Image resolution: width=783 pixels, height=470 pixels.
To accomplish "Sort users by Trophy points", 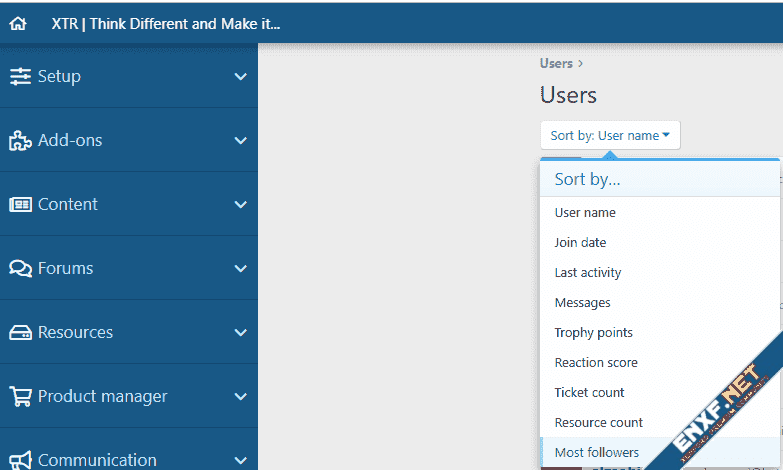I will (x=593, y=332).
